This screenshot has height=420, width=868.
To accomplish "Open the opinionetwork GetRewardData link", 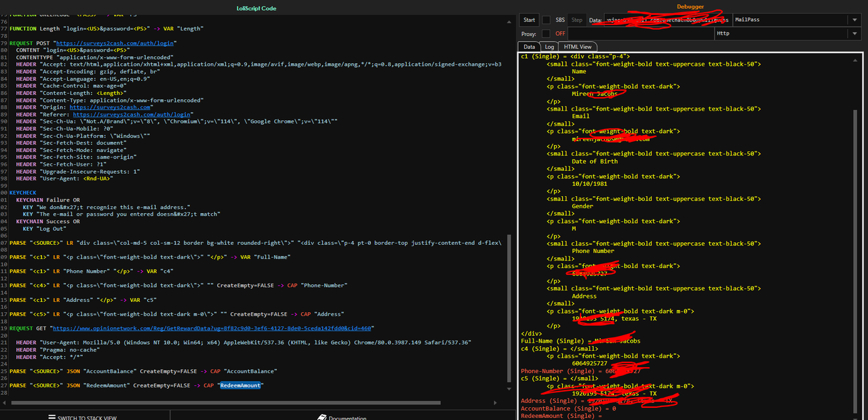I will (211, 328).
